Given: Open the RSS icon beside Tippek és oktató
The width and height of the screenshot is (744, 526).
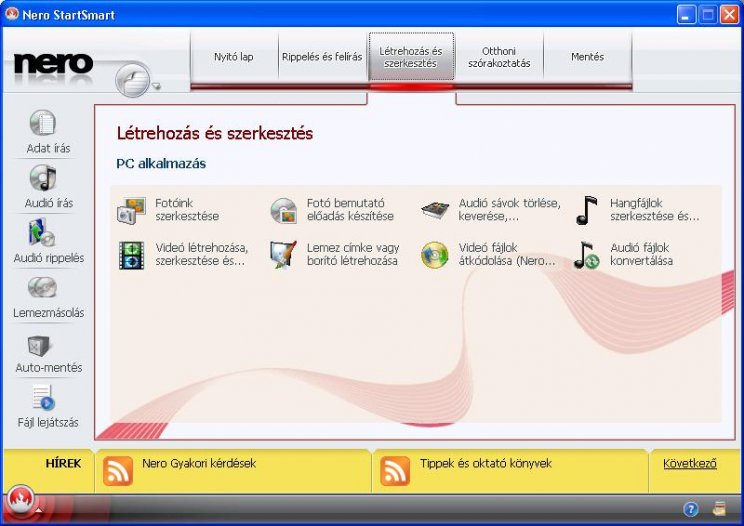Looking at the screenshot, I should [395, 471].
